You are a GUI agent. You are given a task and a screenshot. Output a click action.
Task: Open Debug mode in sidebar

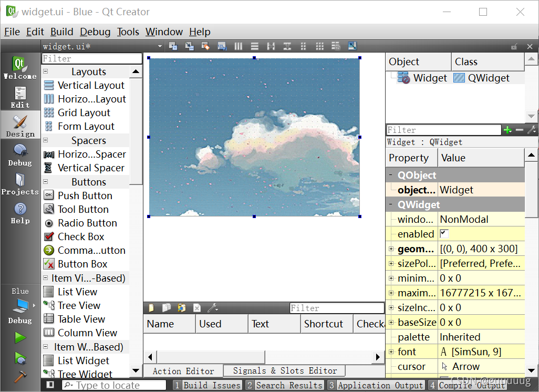coord(20,154)
